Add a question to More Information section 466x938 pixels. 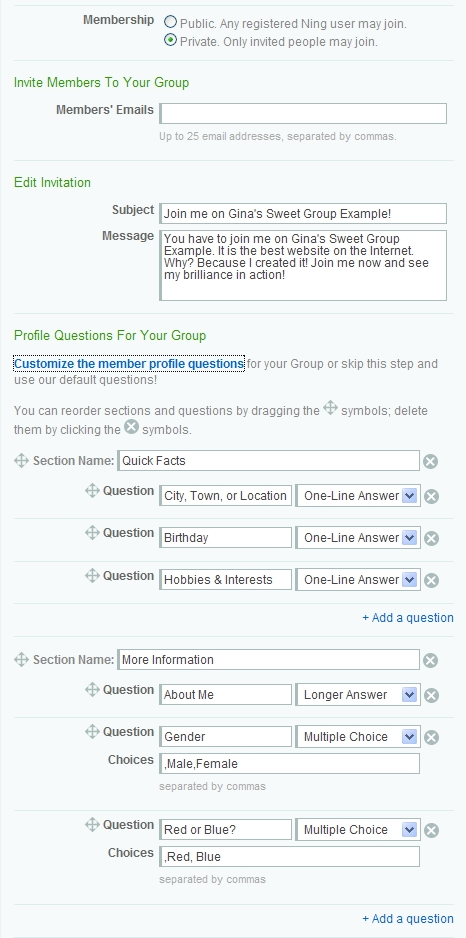408,918
